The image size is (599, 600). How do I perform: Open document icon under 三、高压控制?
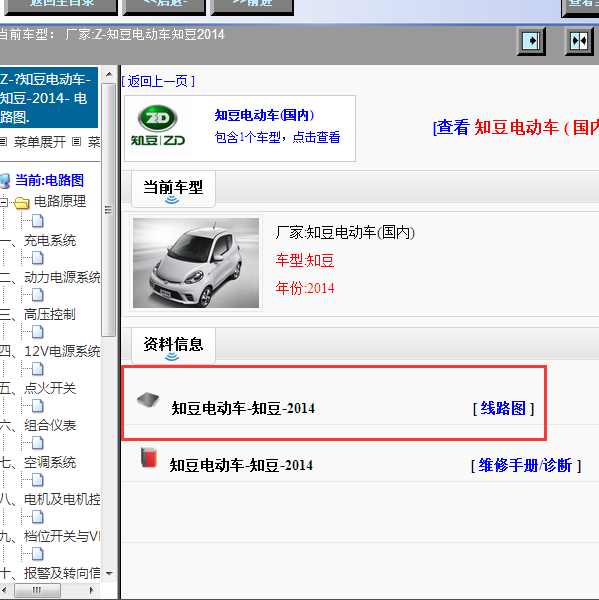click(38, 332)
